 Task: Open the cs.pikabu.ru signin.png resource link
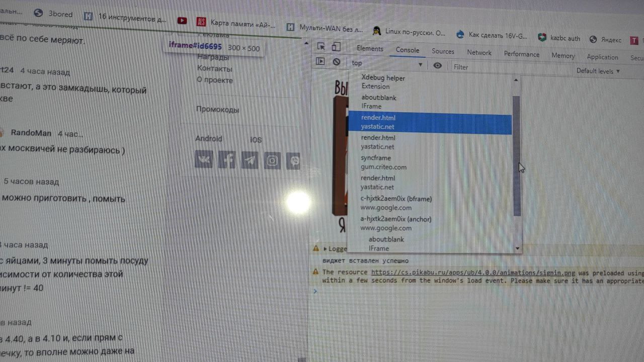click(473, 273)
